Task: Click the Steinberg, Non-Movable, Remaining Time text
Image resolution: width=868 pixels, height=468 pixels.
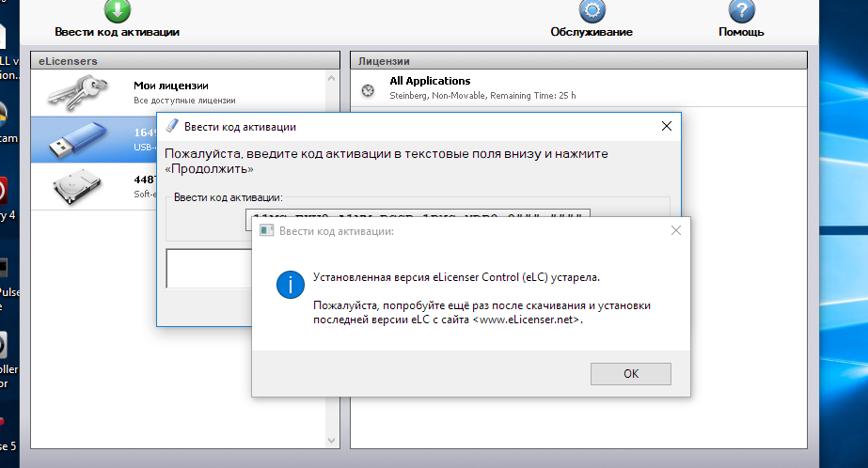Action: point(482,96)
